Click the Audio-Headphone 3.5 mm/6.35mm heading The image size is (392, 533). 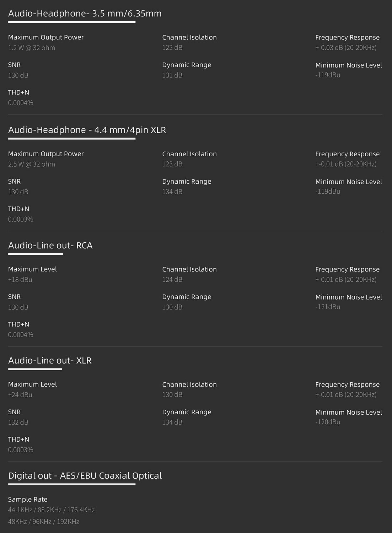tap(85, 14)
